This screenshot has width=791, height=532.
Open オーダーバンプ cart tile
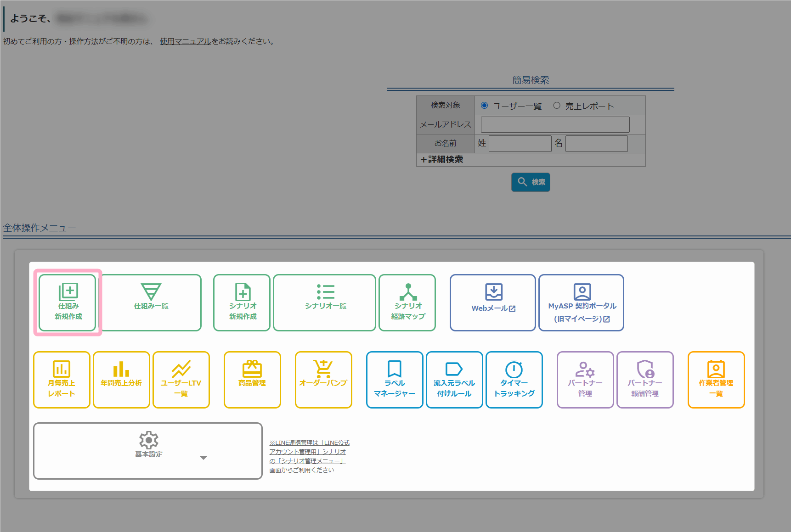click(x=323, y=380)
